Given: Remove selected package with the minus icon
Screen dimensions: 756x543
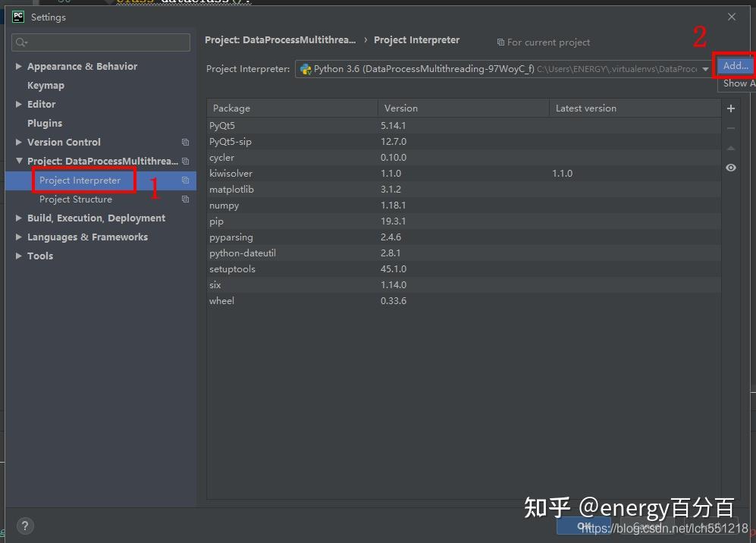Looking at the screenshot, I should point(730,128).
